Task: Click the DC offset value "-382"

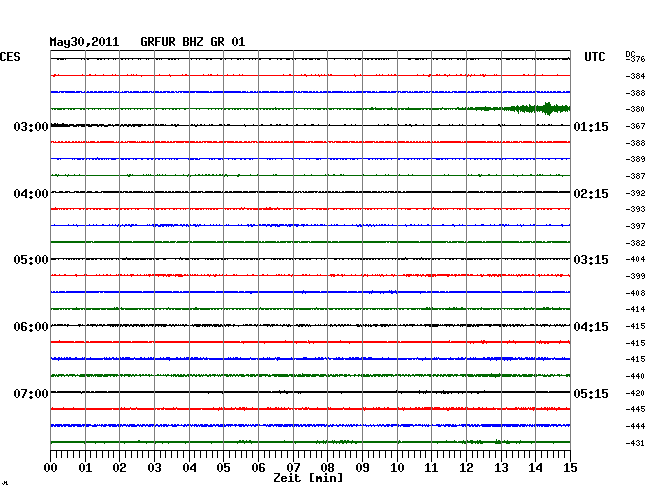Action: [x=635, y=243]
